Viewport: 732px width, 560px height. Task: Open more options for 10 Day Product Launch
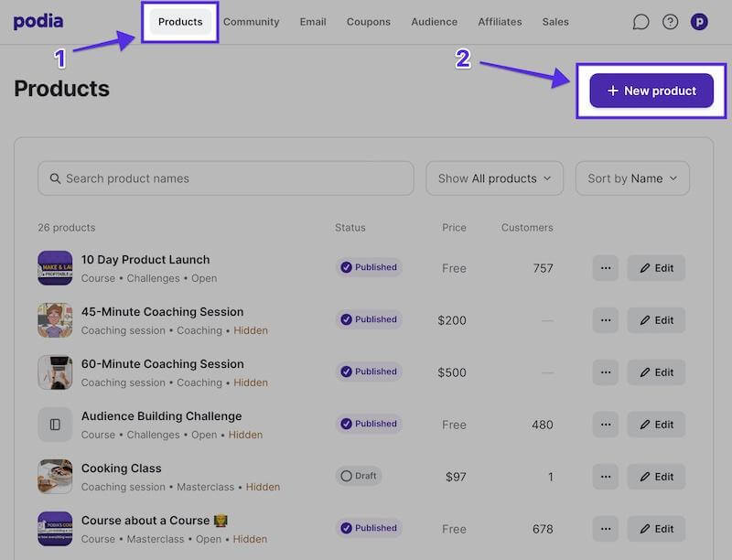605,268
